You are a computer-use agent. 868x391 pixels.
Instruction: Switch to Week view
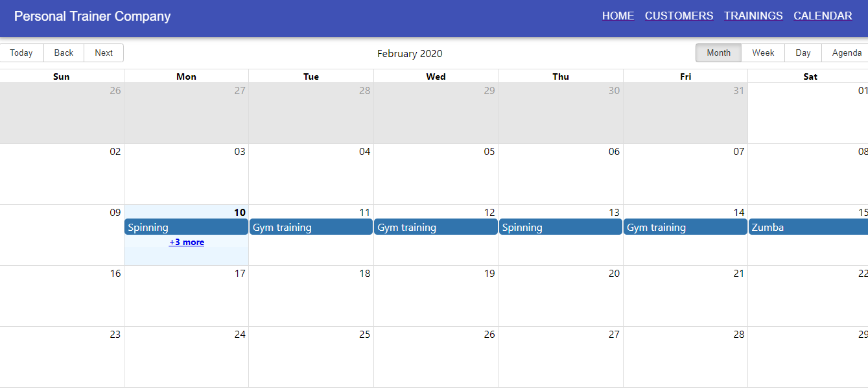click(763, 53)
